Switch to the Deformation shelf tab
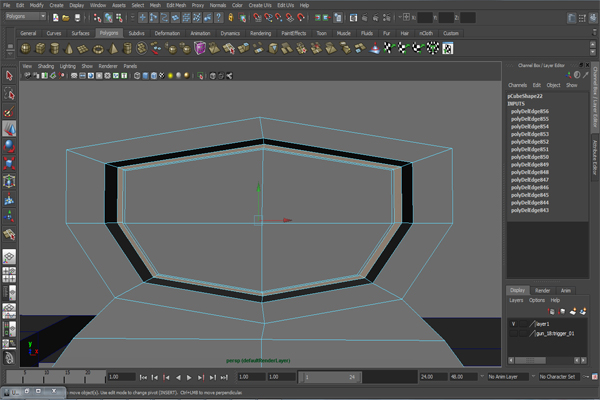 point(167,33)
